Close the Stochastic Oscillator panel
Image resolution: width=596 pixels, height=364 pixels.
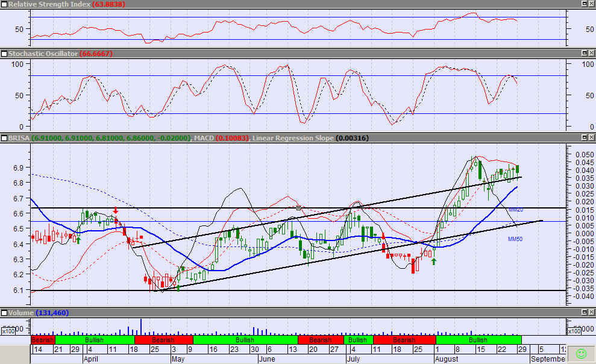(x=591, y=54)
